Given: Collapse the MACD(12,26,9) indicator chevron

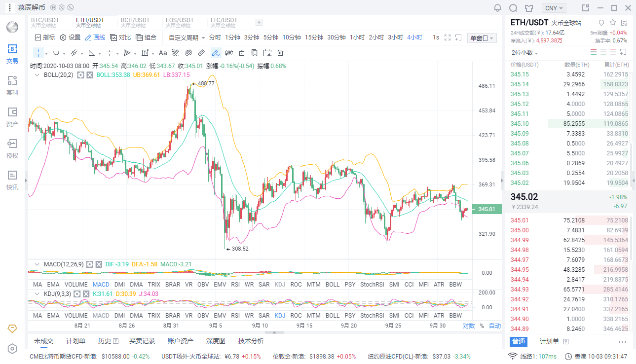Looking at the screenshot, I should pyautogui.click(x=37, y=264).
